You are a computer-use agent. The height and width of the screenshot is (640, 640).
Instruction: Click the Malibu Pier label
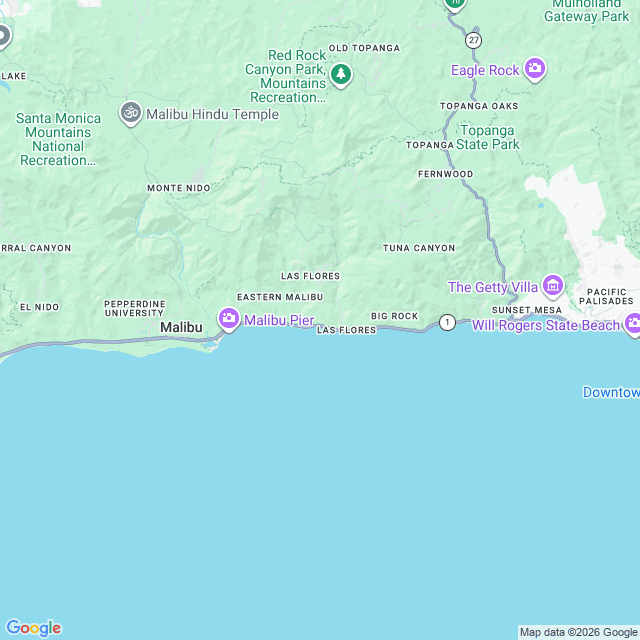tap(279, 320)
